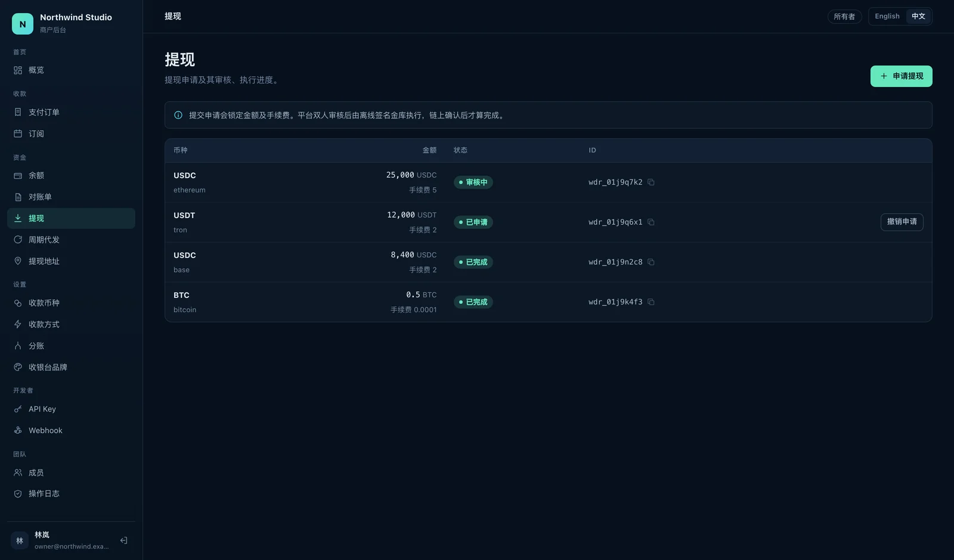Click the 对账单 document icon

point(18,197)
